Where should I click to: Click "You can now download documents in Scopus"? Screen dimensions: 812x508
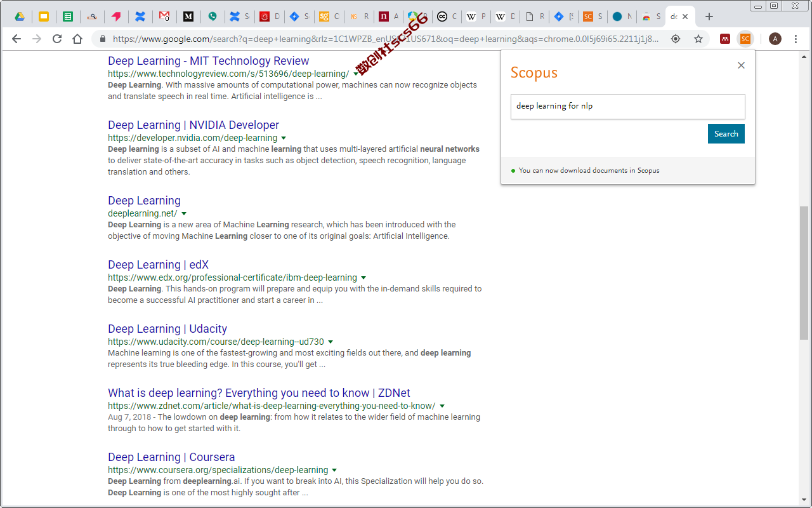coord(589,170)
